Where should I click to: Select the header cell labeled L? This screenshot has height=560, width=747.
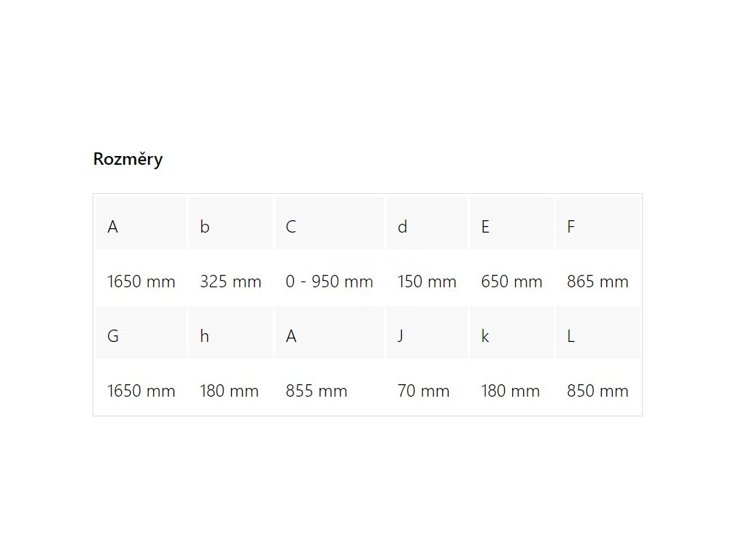click(x=597, y=332)
